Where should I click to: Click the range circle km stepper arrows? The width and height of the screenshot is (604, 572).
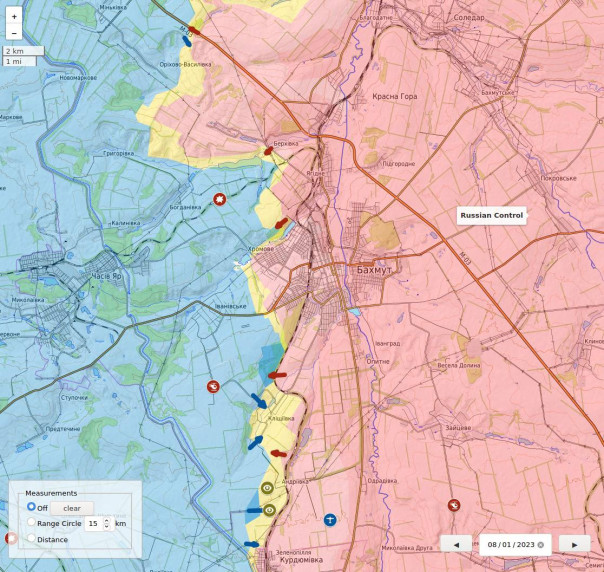[107, 523]
